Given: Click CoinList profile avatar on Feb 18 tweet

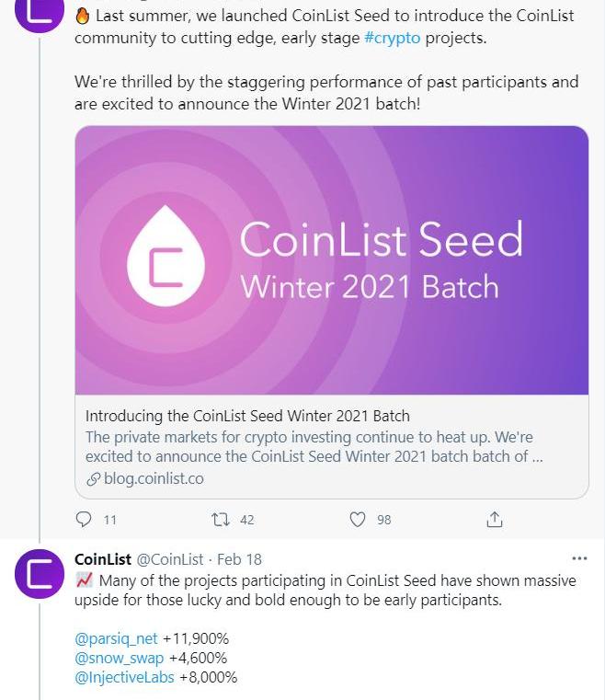Looking at the screenshot, I should pyautogui.click(x=40, y=574).
